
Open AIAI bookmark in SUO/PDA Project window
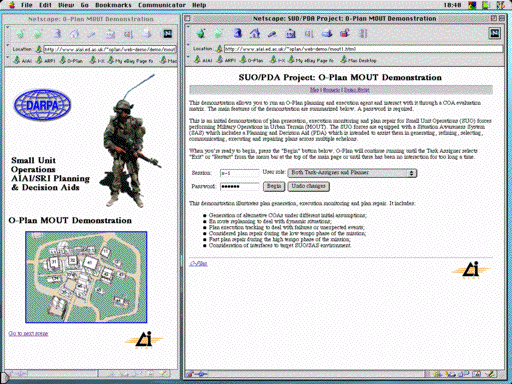coord(203,60)
